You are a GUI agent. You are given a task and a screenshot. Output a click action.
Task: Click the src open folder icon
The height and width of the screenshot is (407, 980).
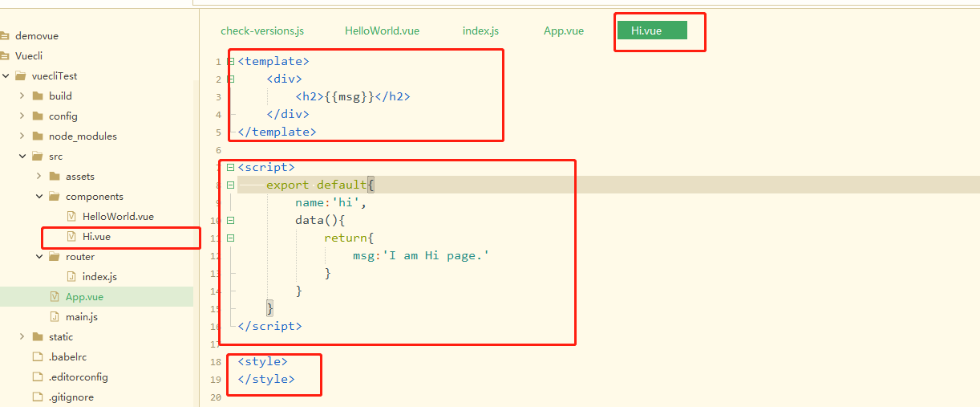38,156
